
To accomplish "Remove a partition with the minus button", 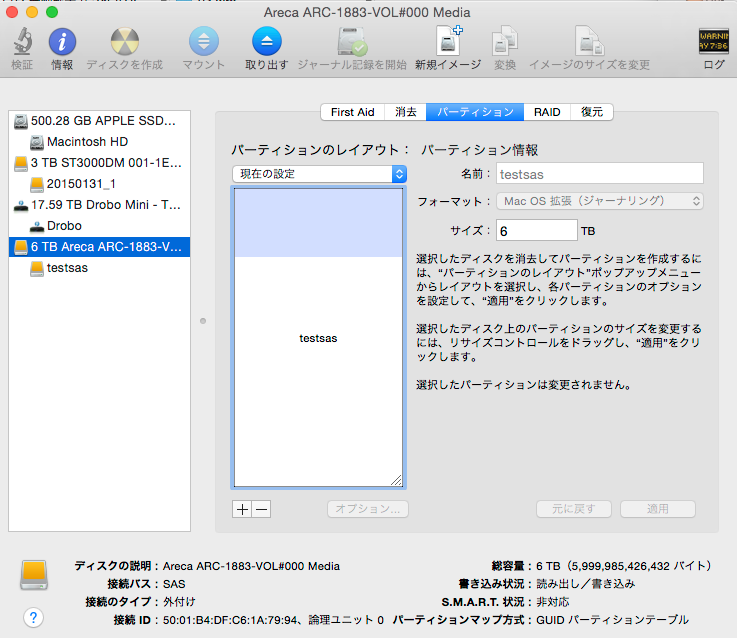I will 261,509.
